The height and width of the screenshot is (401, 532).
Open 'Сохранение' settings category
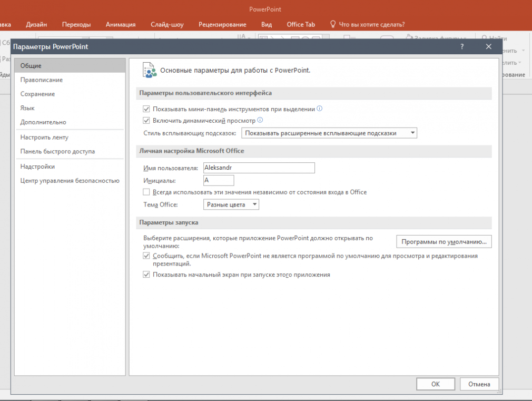click(x=70, y=94)
